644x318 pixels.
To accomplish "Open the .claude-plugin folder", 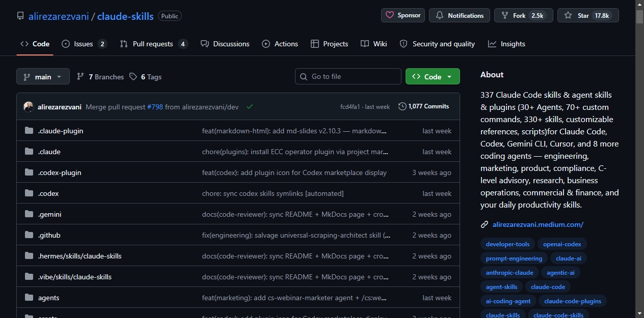I will (x=61, y=131).
